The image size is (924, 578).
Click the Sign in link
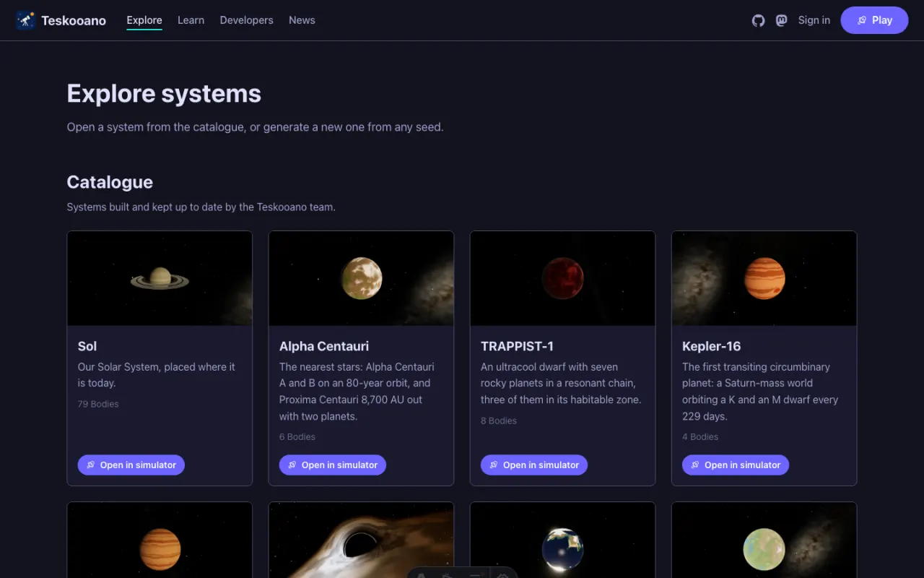814,20
